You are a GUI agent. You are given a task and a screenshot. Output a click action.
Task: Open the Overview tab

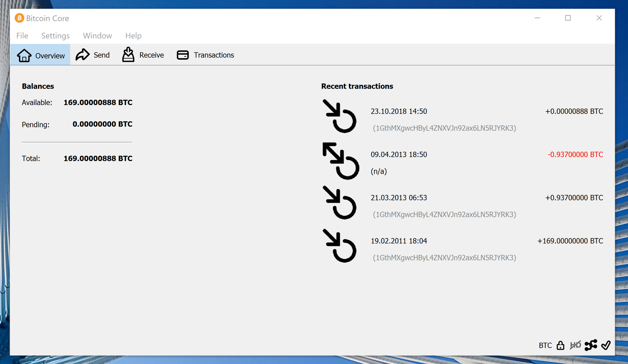(41, 55)
